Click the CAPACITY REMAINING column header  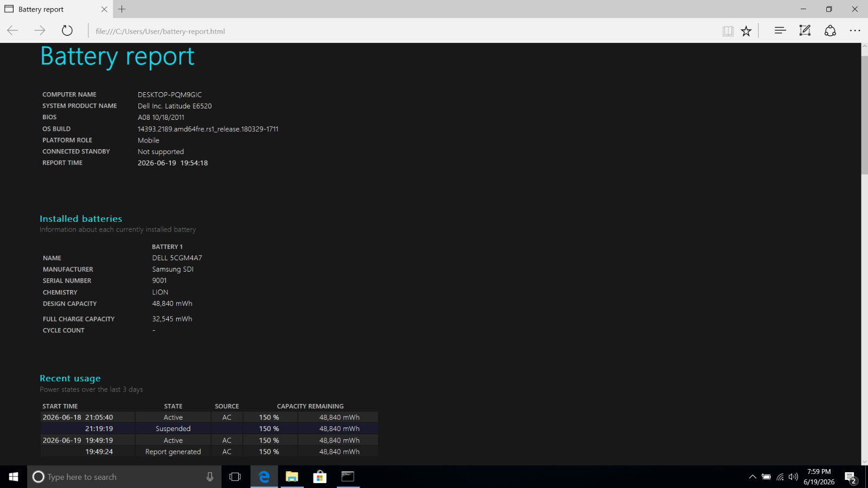click(310, 406)
